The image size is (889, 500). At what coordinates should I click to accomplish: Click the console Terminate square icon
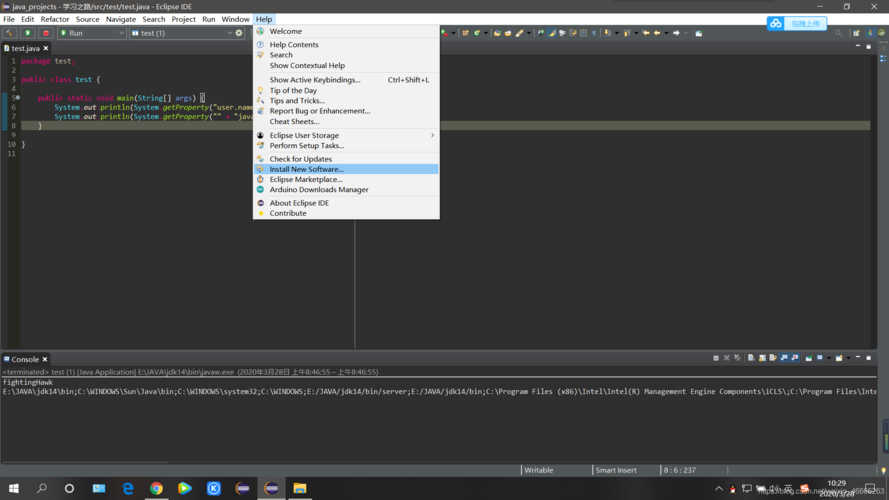(716, 358)
